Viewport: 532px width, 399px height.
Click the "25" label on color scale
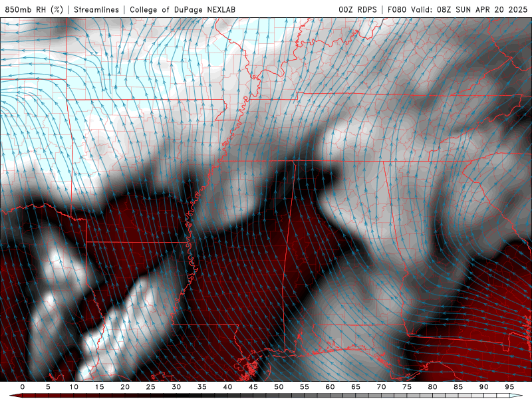151,387
